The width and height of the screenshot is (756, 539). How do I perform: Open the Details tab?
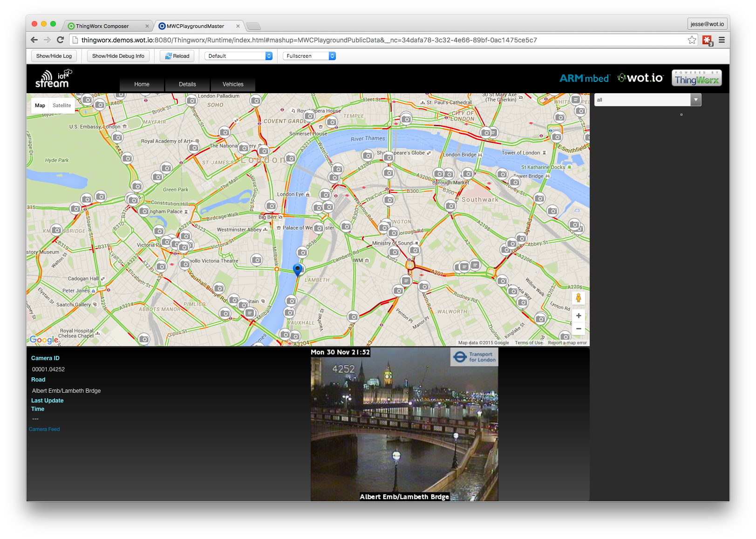(187, 84)
